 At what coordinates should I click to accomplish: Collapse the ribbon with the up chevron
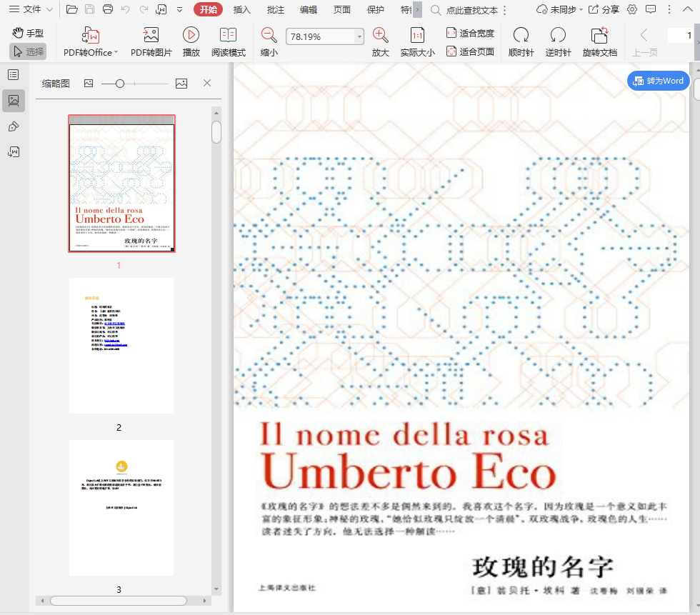pyautogui.click(x=688, y=9)
